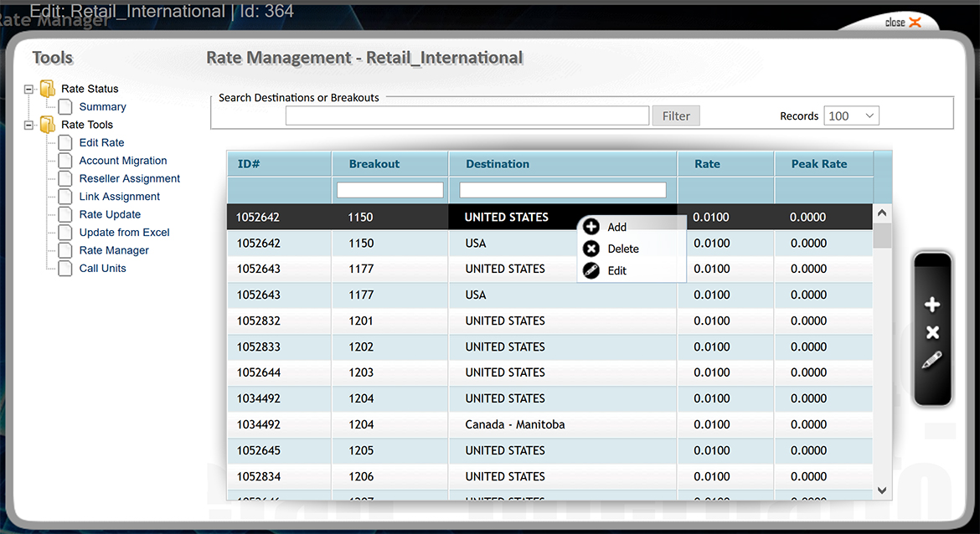The width and height of the screenshot is (980, 534).
Task: Click the Delete icon in context menu
Action: point(591,249)
